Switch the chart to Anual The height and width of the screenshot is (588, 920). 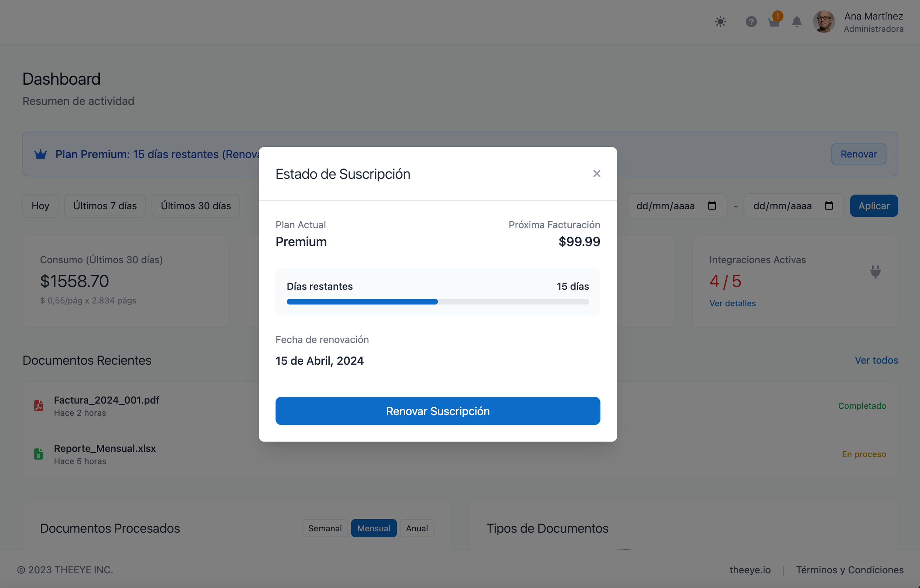[x=417, y=528]
